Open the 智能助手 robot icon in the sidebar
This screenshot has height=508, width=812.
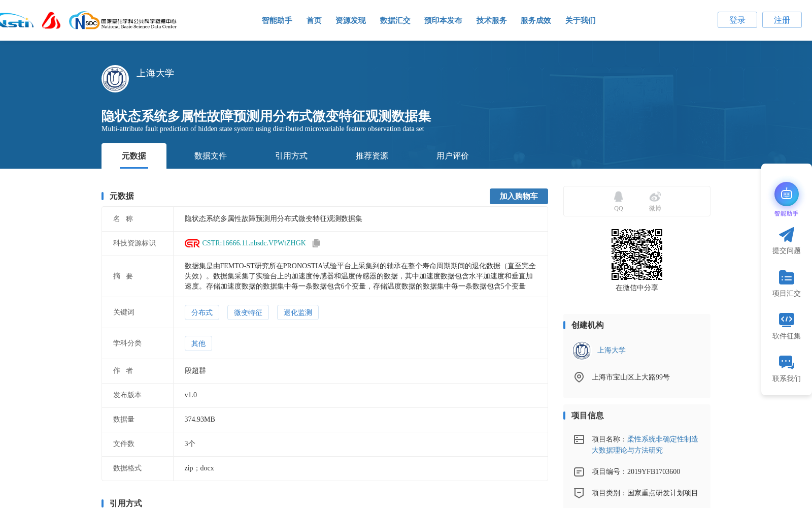tap(787, 194)
